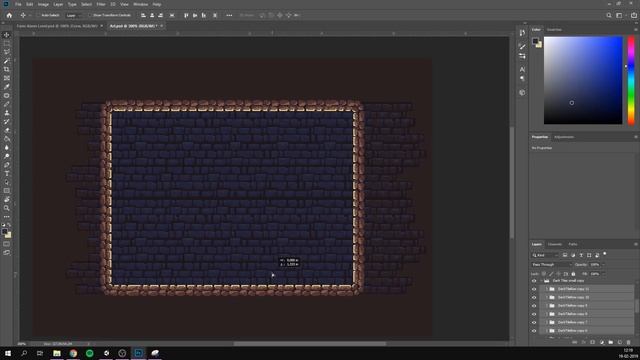Image resolution: width=640 pixels, height=360 pixels.
Task: Select the Rectangular Marquee tool
Action: (7, 43)
